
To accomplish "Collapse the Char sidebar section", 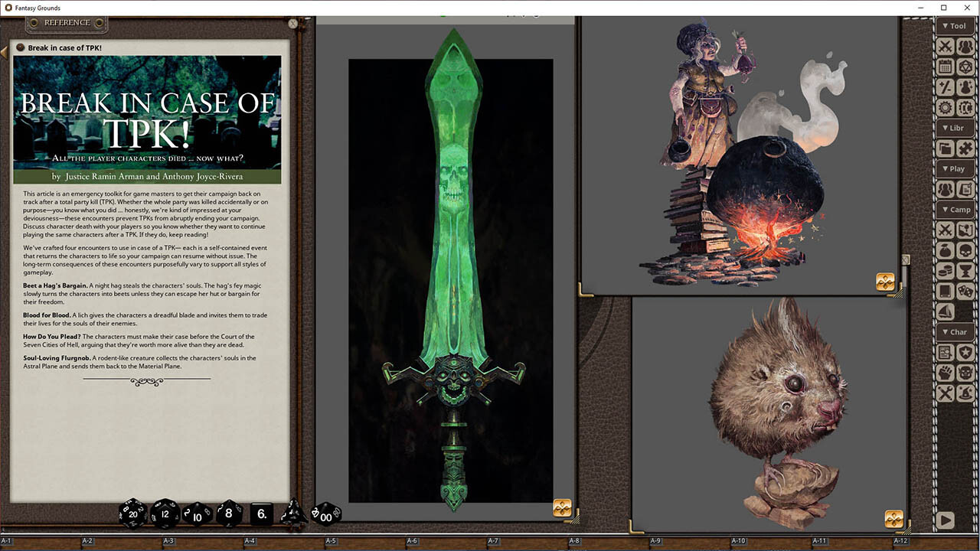I will (x=955, y=332).
